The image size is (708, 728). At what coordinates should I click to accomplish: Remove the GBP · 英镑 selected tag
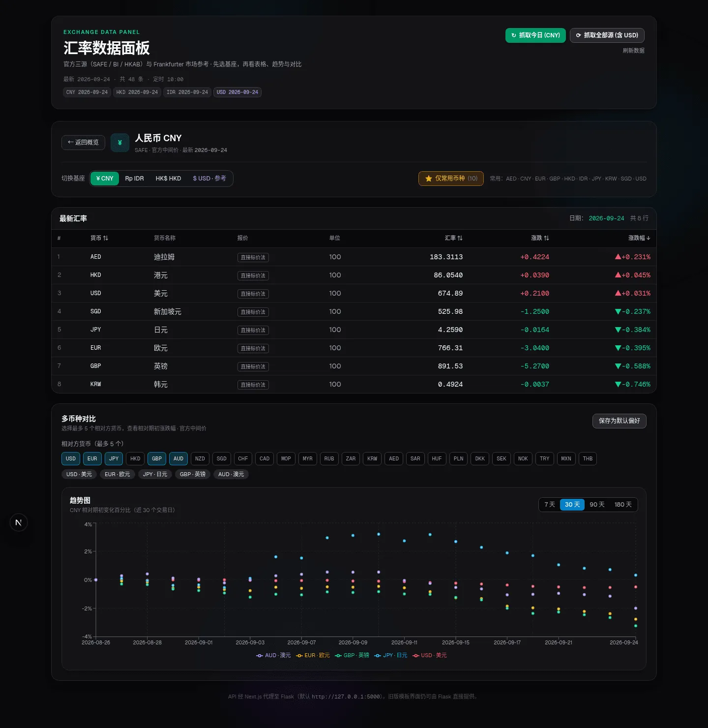[x=193, y=474]
